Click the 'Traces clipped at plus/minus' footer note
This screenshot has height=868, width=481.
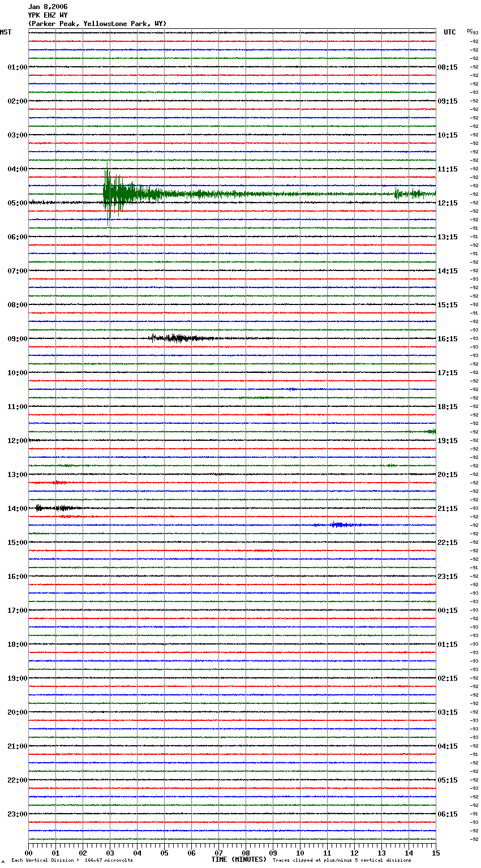(x=342, y=861)
